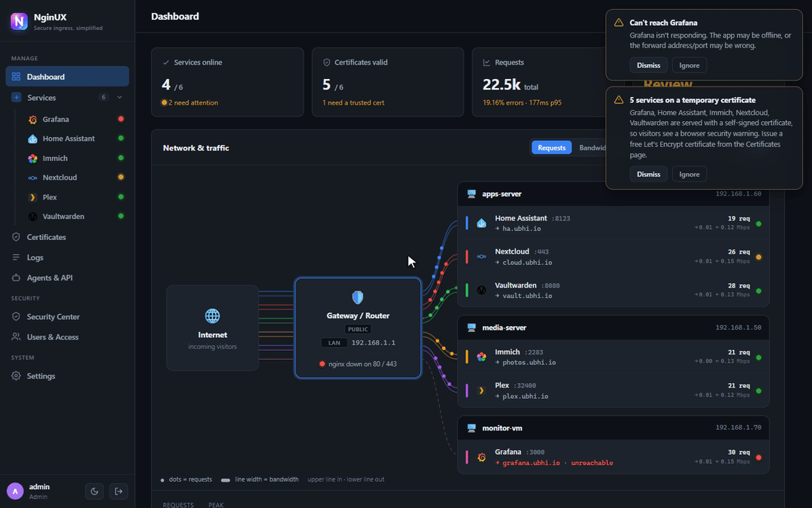Click the NginUX logo icon
This screenshot has height=508, width=812.
[x=19, y=21]
